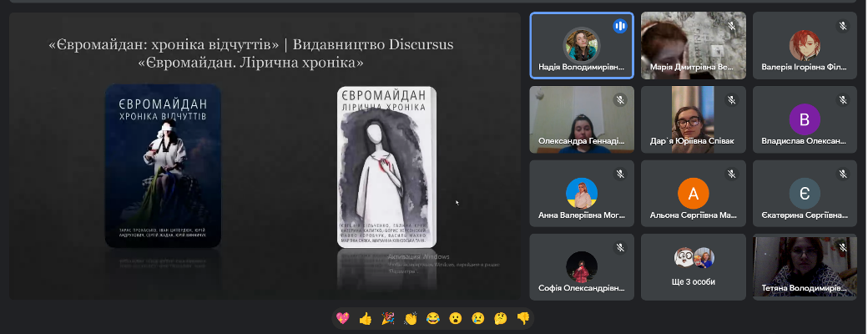Click white 'Лірична хроніка' book cover
The height and width of the screenshot is (334, 868).
(x=386, y=167)
